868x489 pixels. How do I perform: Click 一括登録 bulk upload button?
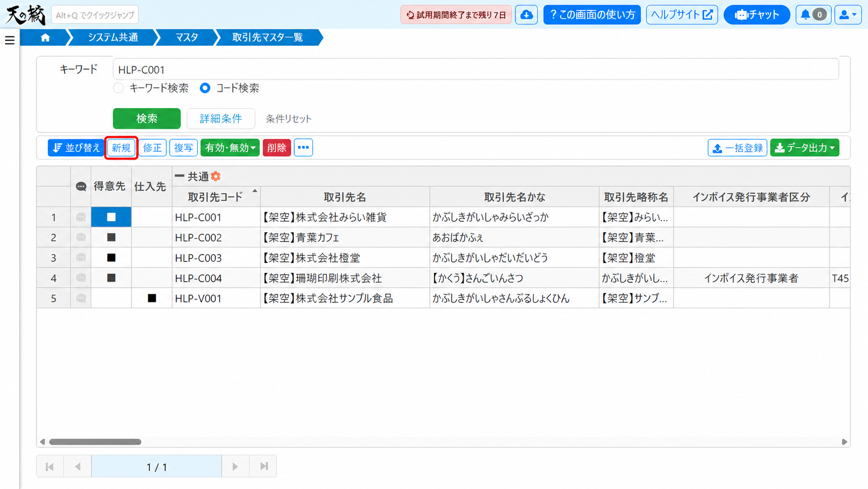[x=737, y=148]
